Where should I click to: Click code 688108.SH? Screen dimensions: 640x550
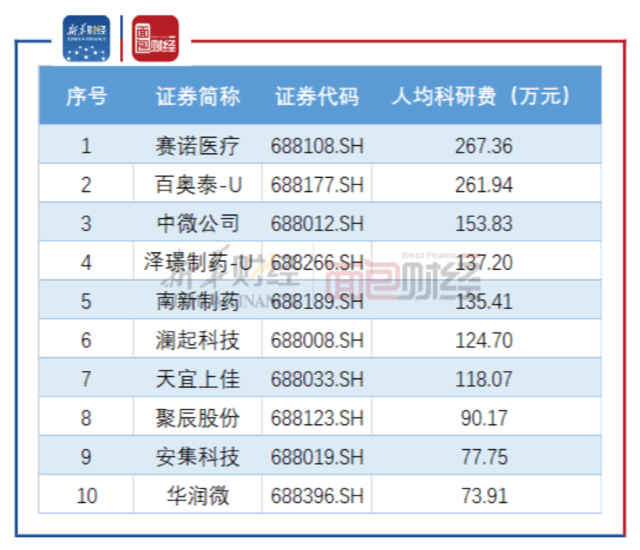317,146
